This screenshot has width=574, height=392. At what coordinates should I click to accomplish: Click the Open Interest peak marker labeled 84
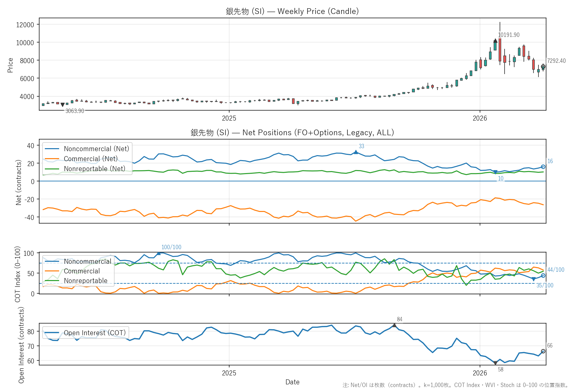[x=394, y=325]
